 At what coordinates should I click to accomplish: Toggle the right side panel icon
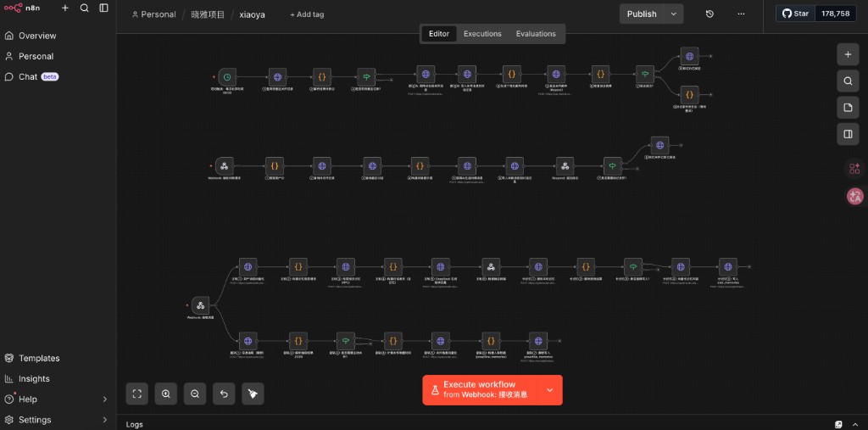point(848,133)
